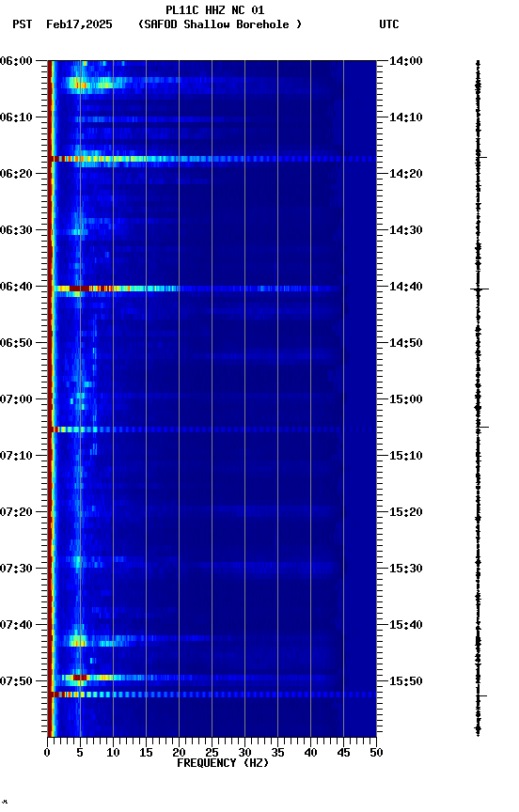Click the 07:10 PST time label
Image resolution: width=519 pixels, height=812 pixels.
click(x=16, y=456)
